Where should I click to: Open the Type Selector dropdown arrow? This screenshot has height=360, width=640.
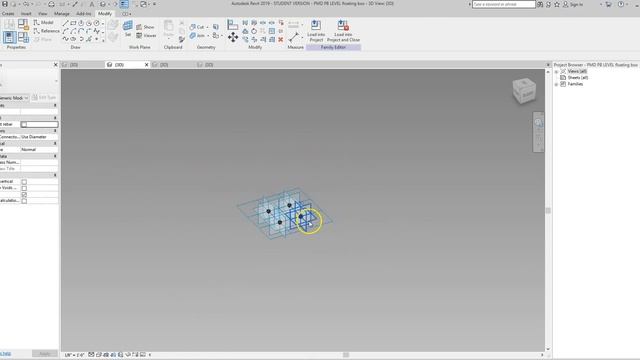pyautogui.click(x=56, y=81)
